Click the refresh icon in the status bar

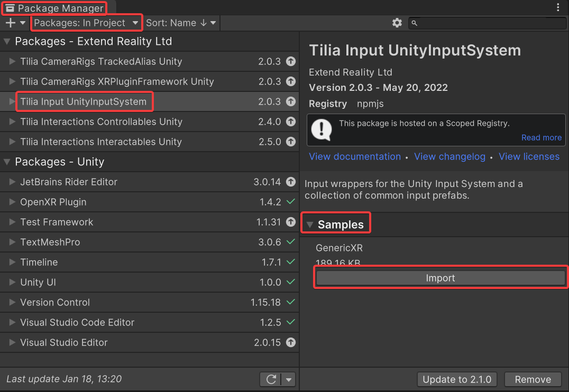click(271, 379)
